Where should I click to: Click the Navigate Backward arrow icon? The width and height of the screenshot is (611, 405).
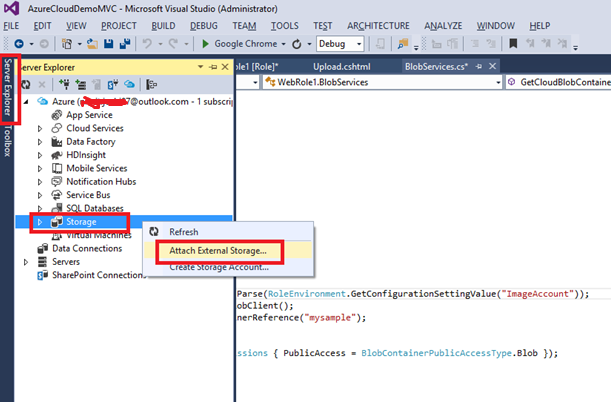coord(19,44)
